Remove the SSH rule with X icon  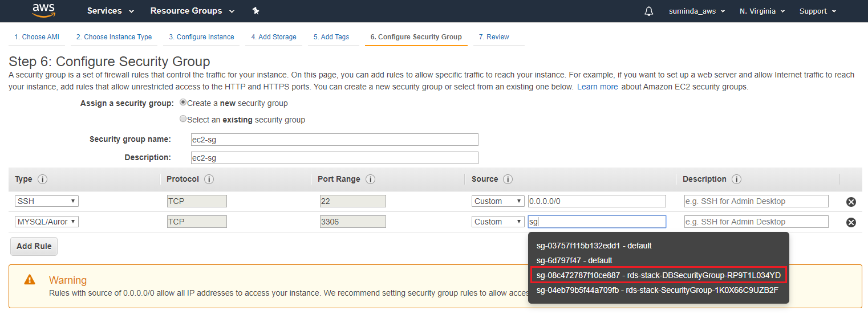tap(851, 202)
